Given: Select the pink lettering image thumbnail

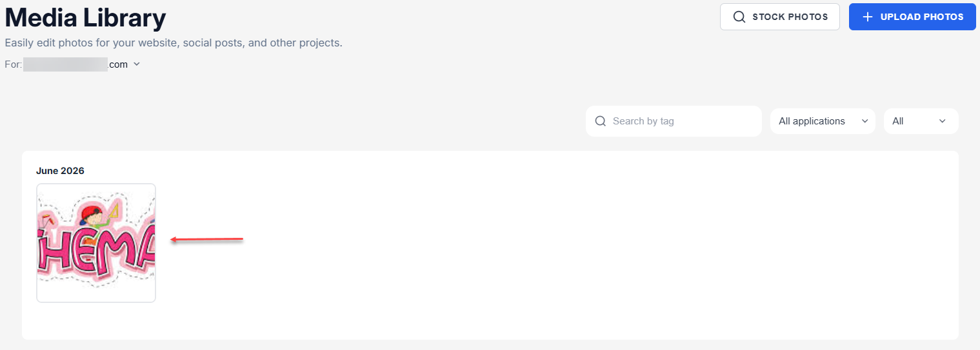Looking at the screenshot, I should [96, 243].
